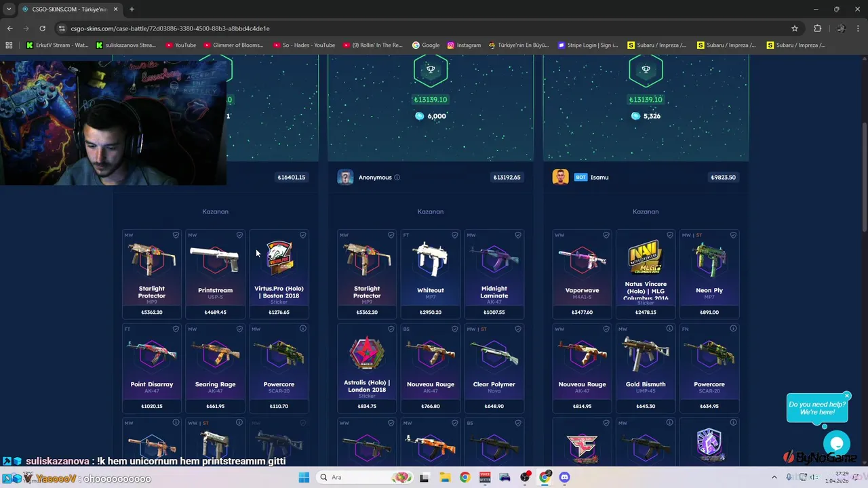Open the Voicemeeter taskbar icon
Viewport: 868px width, 488px height.
[485, 477]
